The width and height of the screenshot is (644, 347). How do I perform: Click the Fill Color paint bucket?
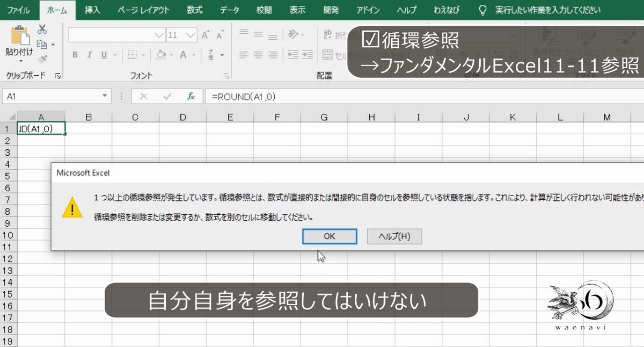(160, 55)
